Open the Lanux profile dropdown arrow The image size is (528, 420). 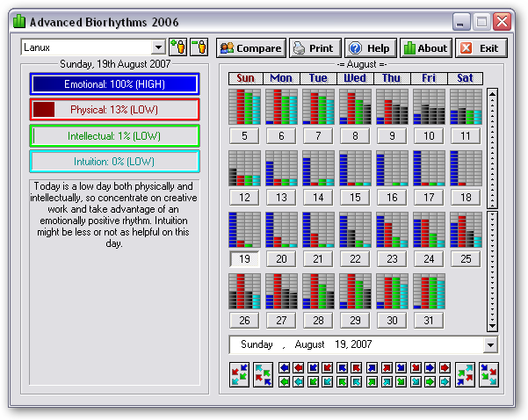coord(158,47)
